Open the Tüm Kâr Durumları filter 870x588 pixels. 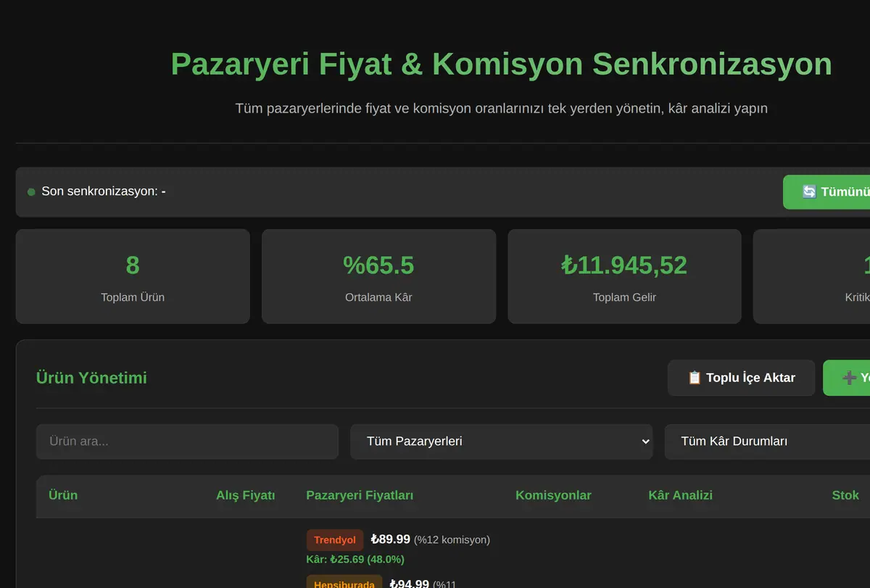click(767, 442)
